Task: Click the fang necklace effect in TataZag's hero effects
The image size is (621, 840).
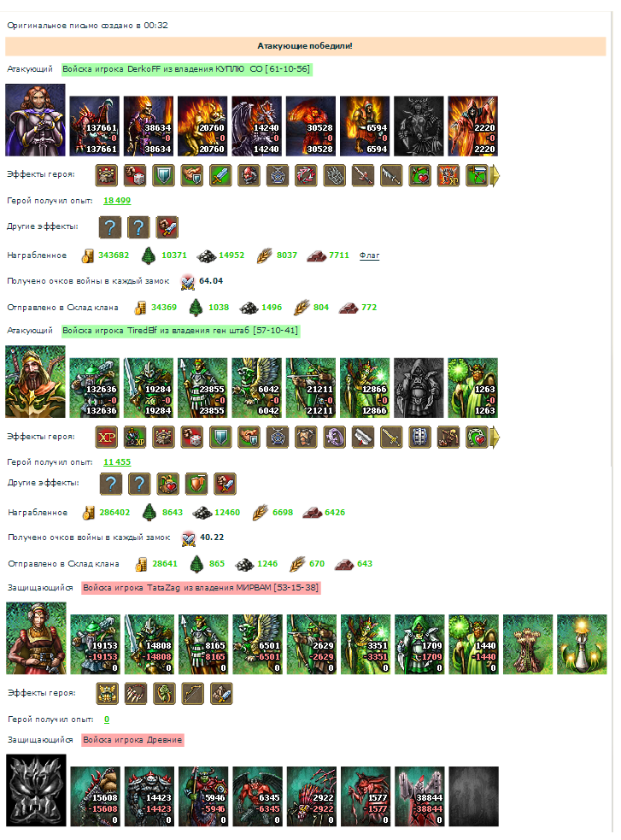Action: pyautogui.click(x=136, y=693)
